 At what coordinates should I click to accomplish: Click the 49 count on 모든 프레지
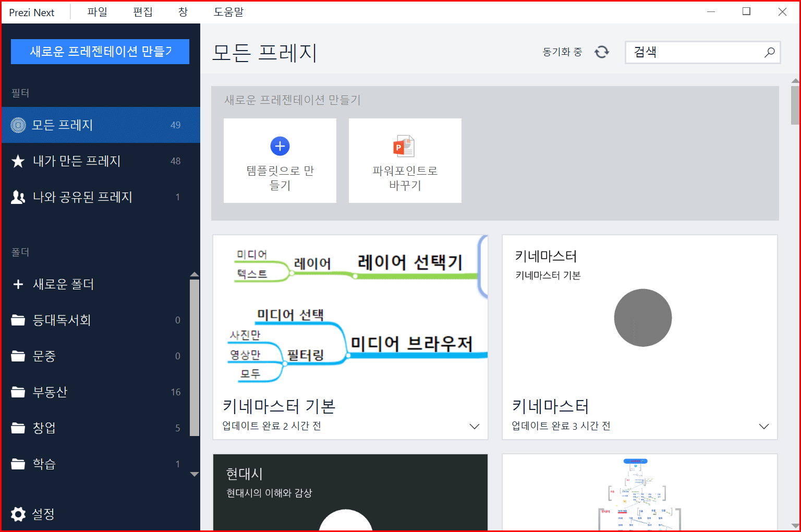click(176, 125)
